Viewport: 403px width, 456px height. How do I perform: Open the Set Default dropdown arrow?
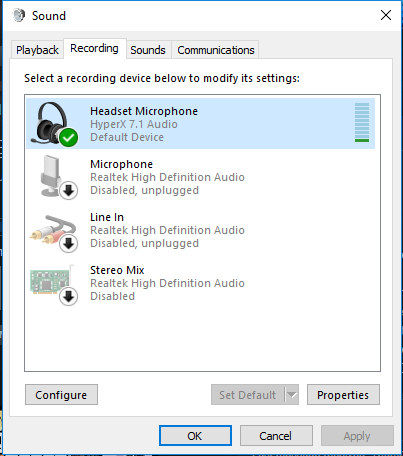(x=292, y=395)
